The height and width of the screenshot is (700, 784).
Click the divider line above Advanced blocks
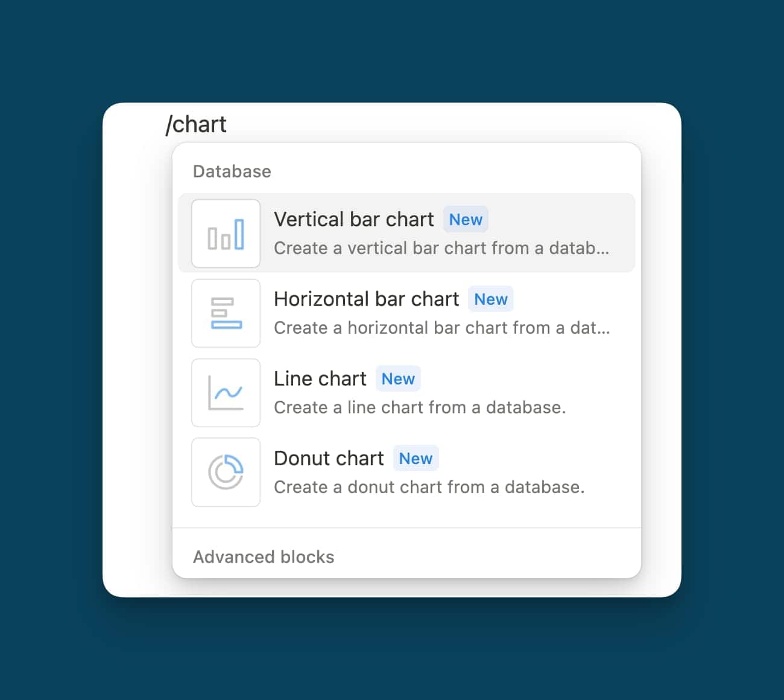tap(406, 528)
